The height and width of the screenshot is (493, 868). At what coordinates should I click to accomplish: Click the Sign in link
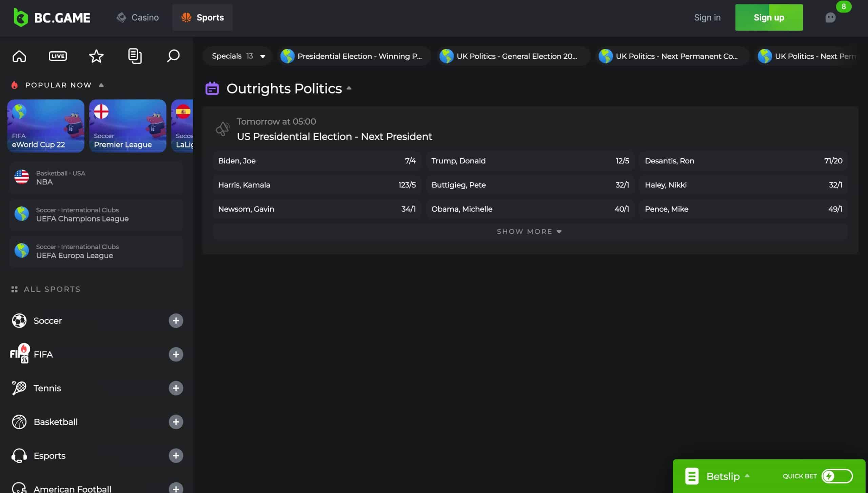click(707, 17)
